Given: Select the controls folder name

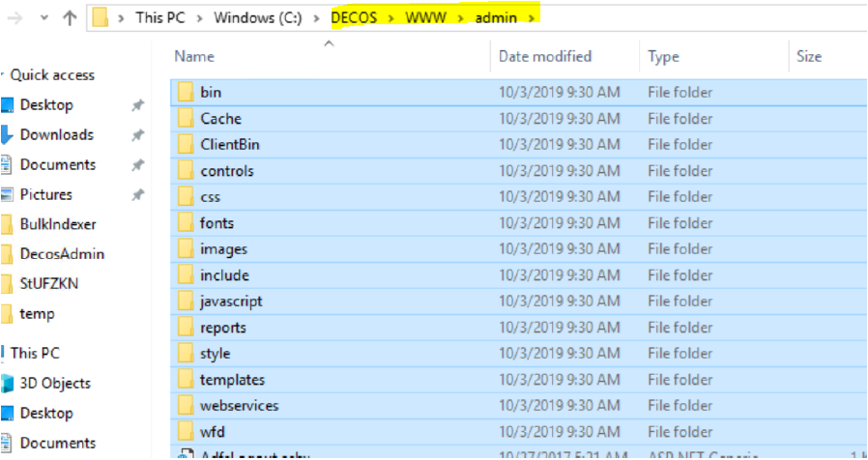Looking at the screenshot, I should [227, 170].
